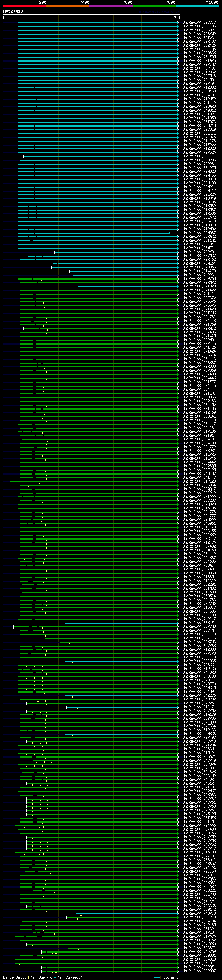Select hit label UniRef100_A9PHD4

[x=199, y=340]
